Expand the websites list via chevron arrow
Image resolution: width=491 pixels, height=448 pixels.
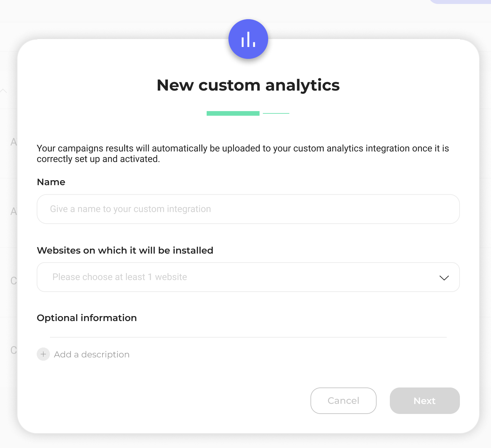click(444, 278)
